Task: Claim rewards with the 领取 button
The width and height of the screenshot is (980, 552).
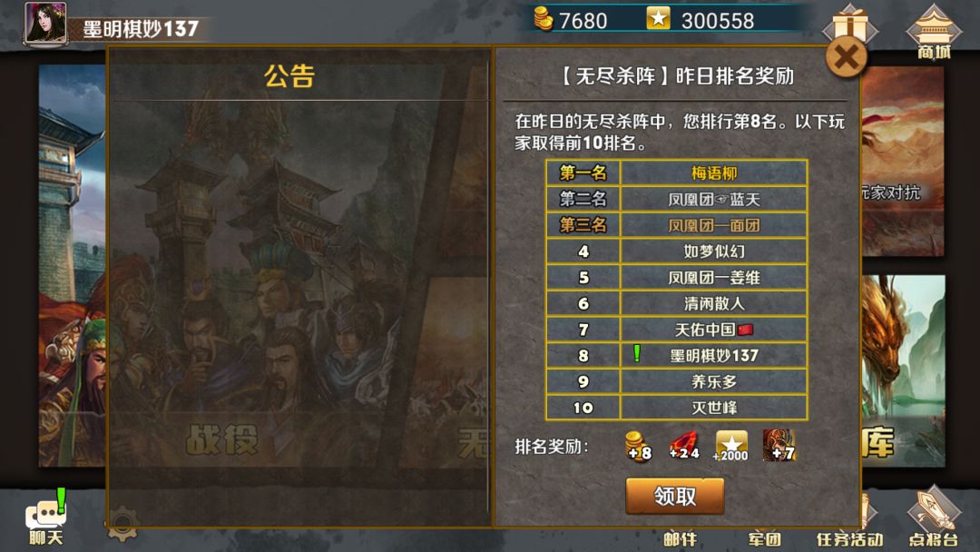Action: pos(675,497)
